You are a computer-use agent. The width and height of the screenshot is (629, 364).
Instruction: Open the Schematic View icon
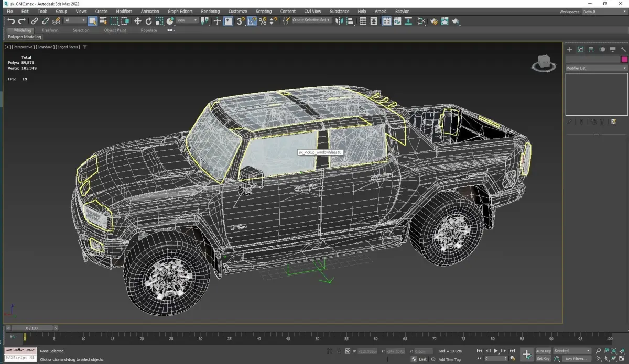coord(407,21)
